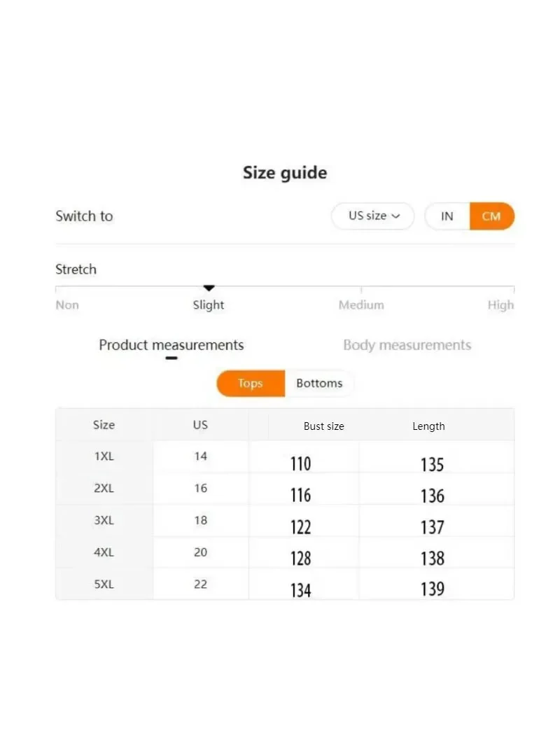Select the 3XL size row
This screenshot has height=747, width=560.
285,521
